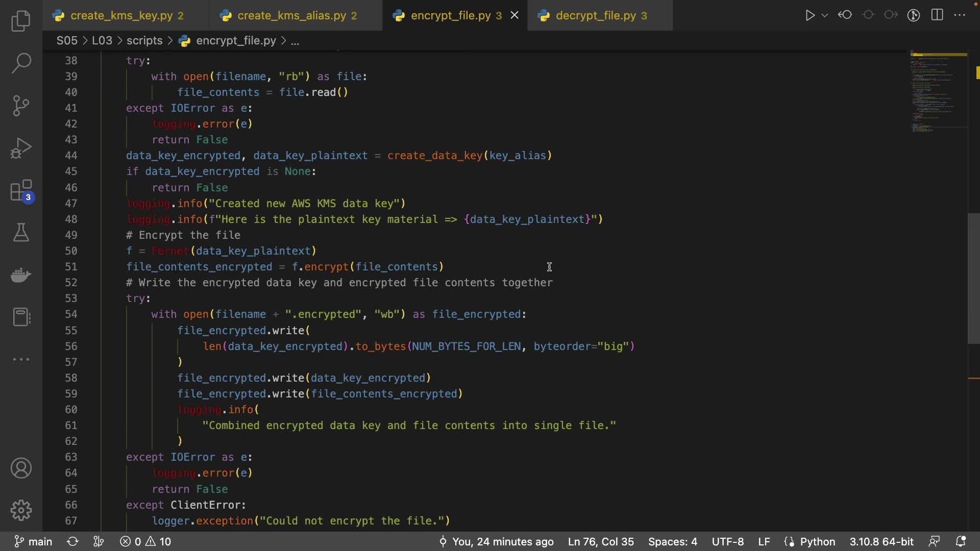Toggle split editor layout

937,15
